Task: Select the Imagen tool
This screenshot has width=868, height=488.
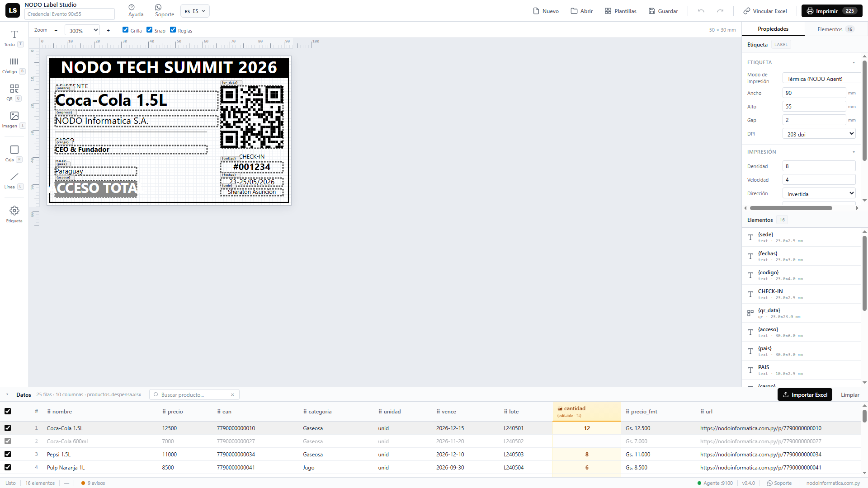Action: click(x=14, y=119)
